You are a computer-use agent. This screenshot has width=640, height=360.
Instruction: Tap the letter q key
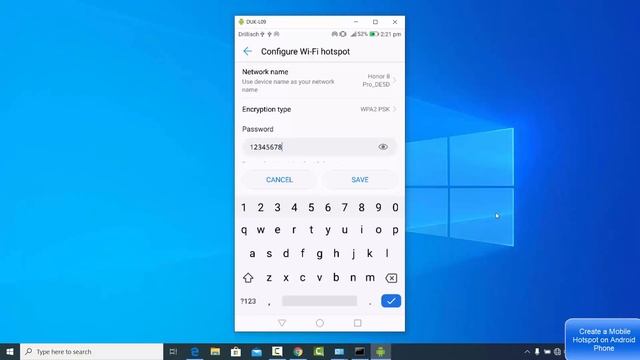(x=244, y=230)
